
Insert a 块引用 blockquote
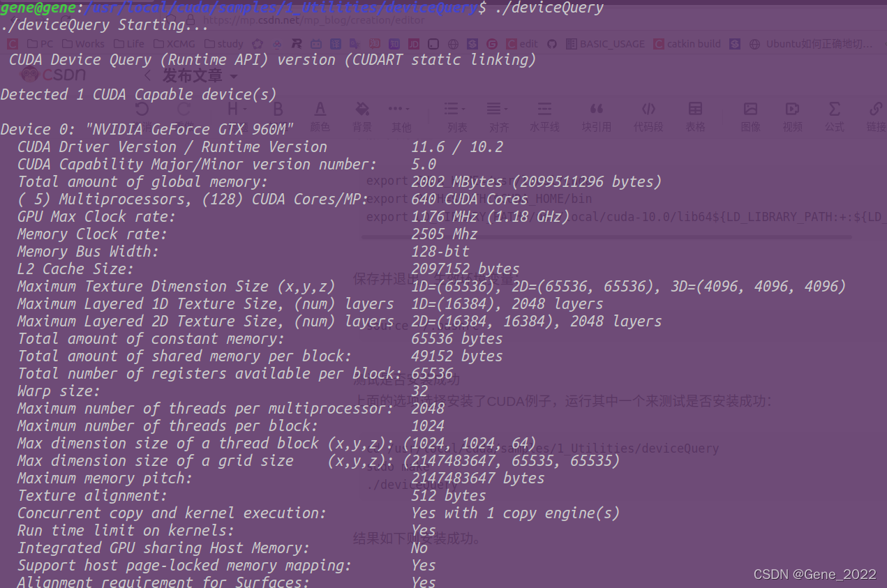coord(596,116)
